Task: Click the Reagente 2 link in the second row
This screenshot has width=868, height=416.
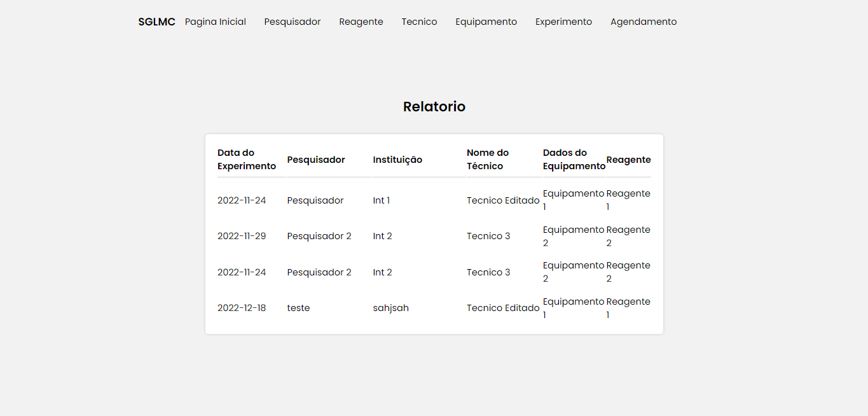Action: 628,235
